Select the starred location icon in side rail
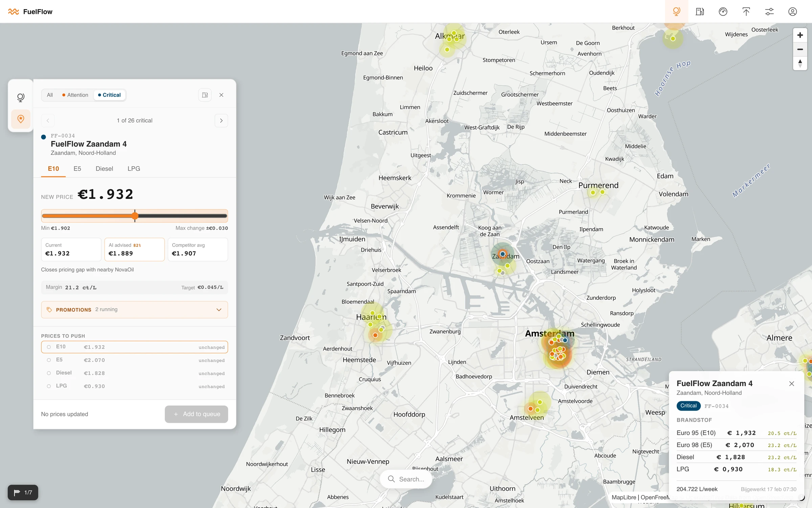Image resolution: width=812 pixels, height=508 pixels. point(21,119)
